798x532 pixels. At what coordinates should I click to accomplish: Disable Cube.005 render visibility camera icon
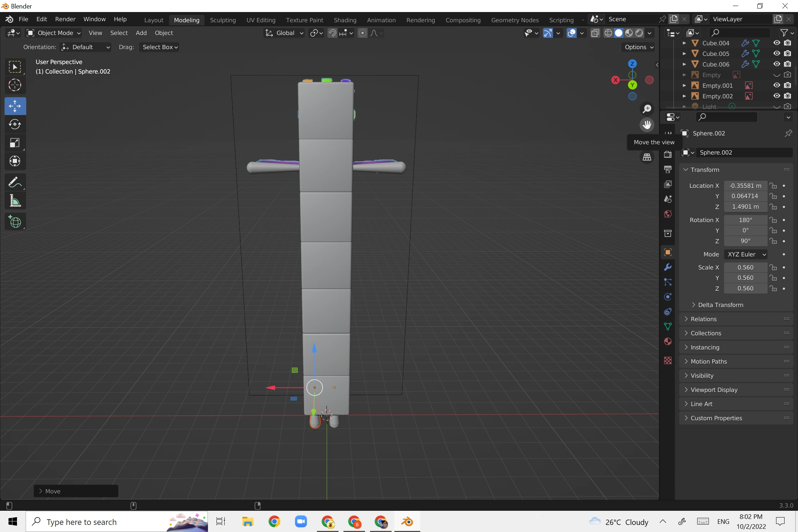(788, 53)
